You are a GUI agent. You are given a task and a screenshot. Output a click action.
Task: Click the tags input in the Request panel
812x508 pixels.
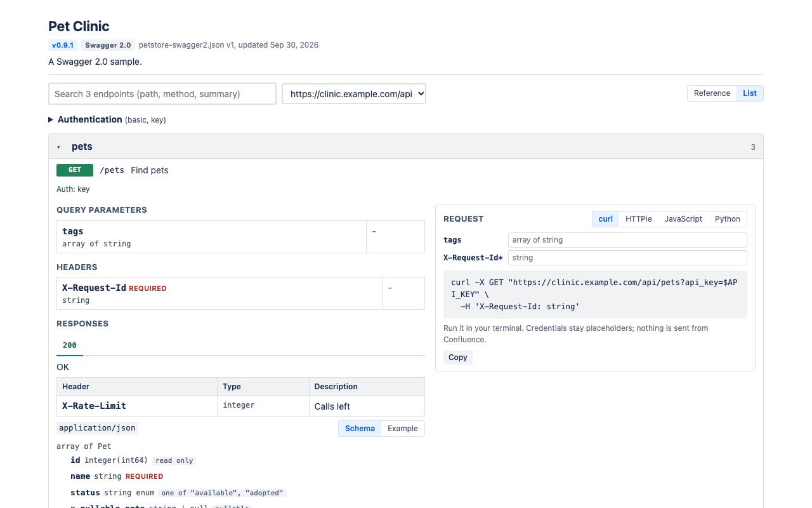pyautogui.click(x=627, y=240)
